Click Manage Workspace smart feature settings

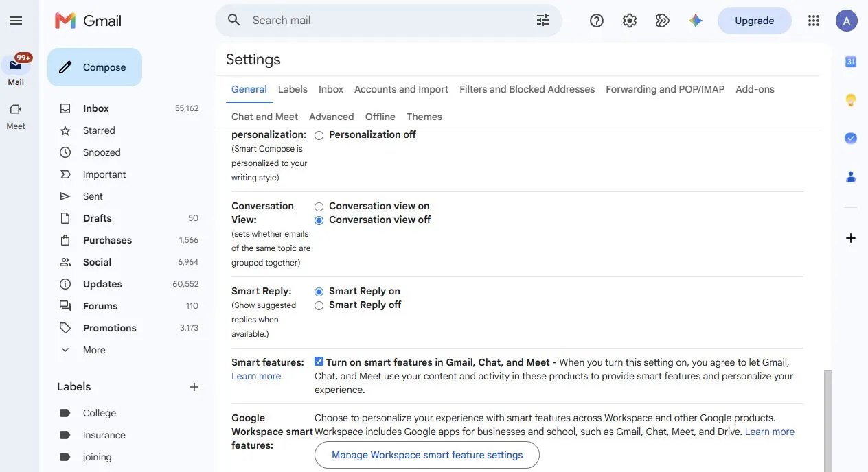[x=427, y=455]
